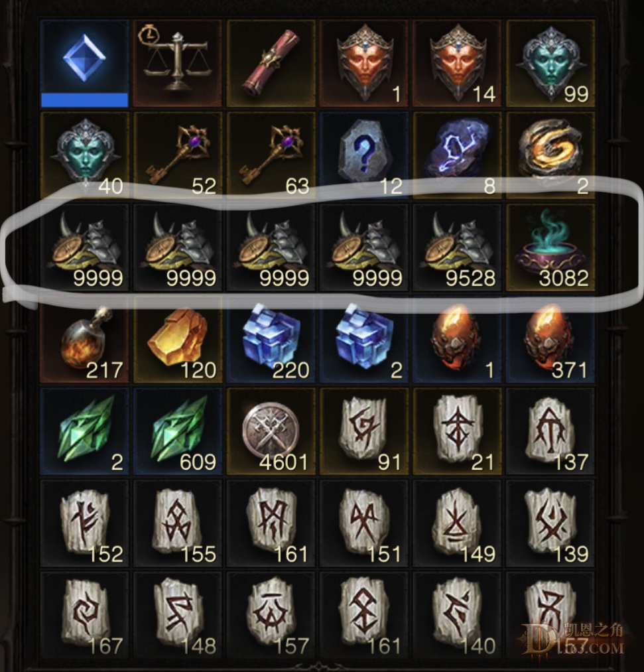Select the swirling golden orb with count 2
The width and height of the screenshot is (644, 672).
click(x=550, y=155)
